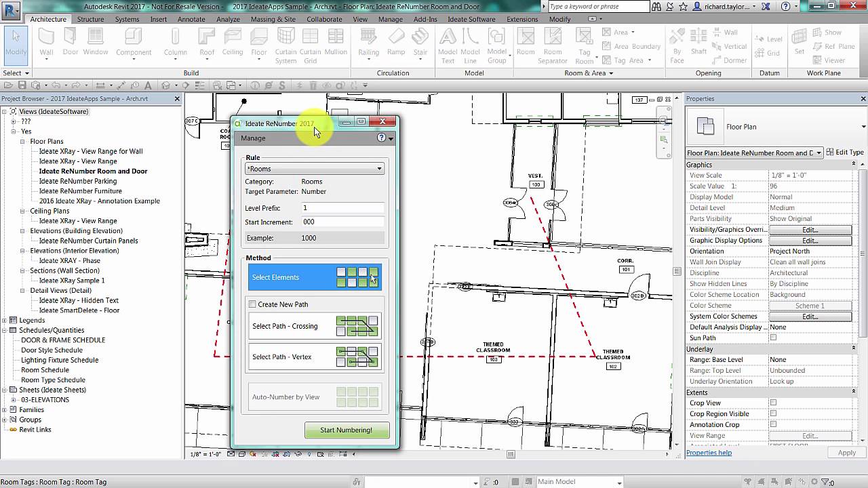
Task: Expand the Legends node in Project Browser
Action: [x=4, y=320]
